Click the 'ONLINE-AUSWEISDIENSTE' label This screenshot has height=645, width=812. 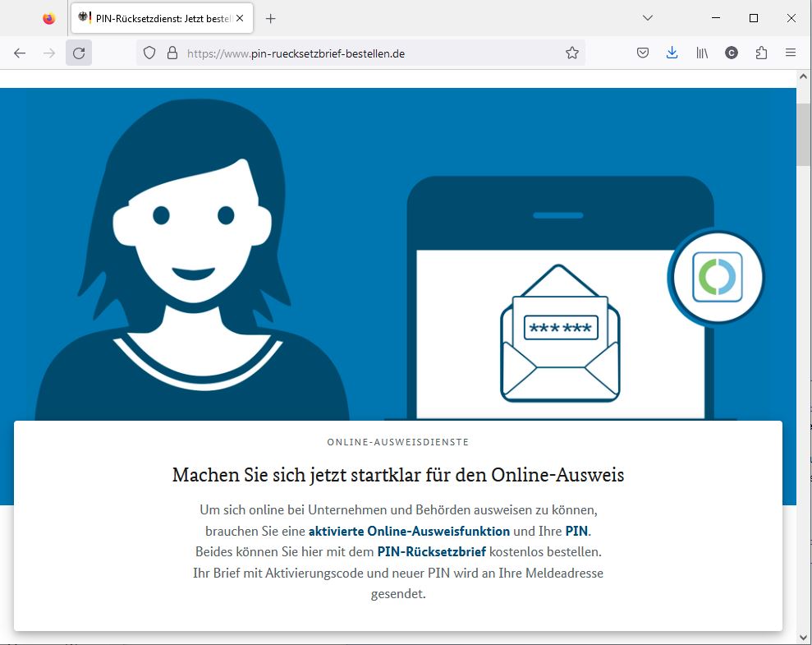[397, 442]
